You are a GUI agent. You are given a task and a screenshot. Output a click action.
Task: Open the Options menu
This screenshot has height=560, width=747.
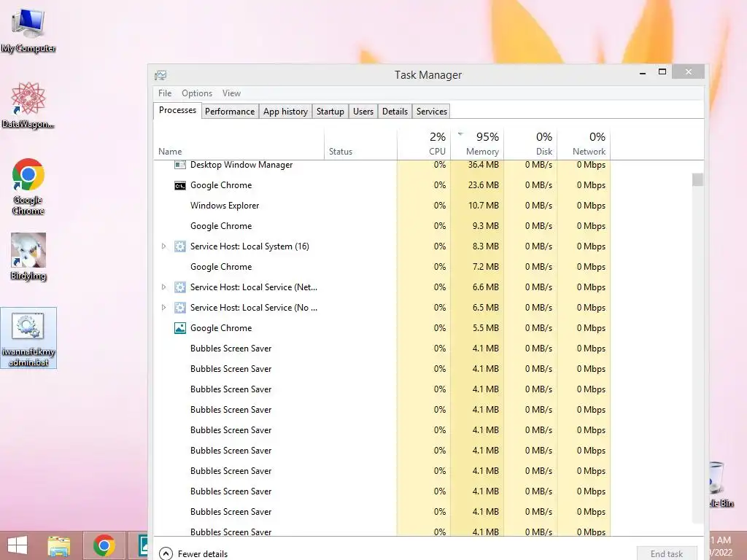[197, 93]
